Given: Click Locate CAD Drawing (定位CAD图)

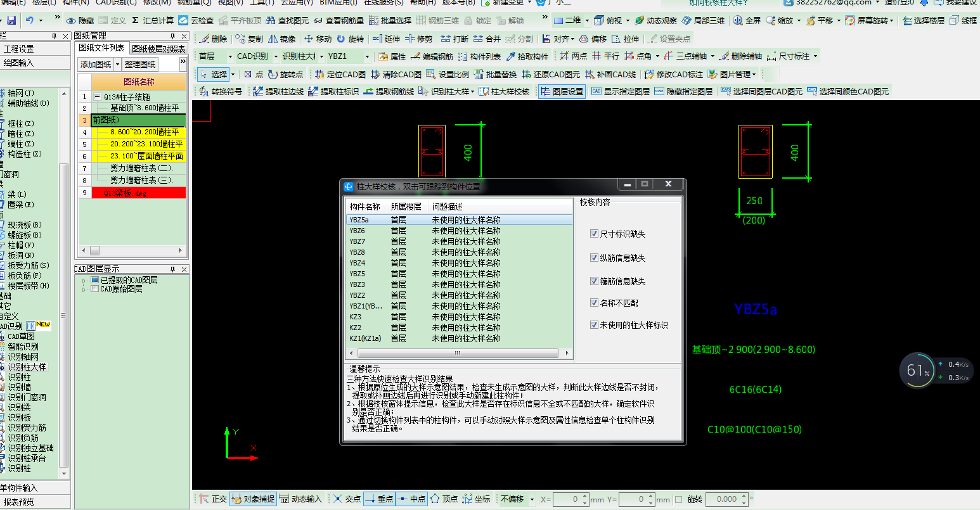Looking at the screenshot, I should coord(340,74).
